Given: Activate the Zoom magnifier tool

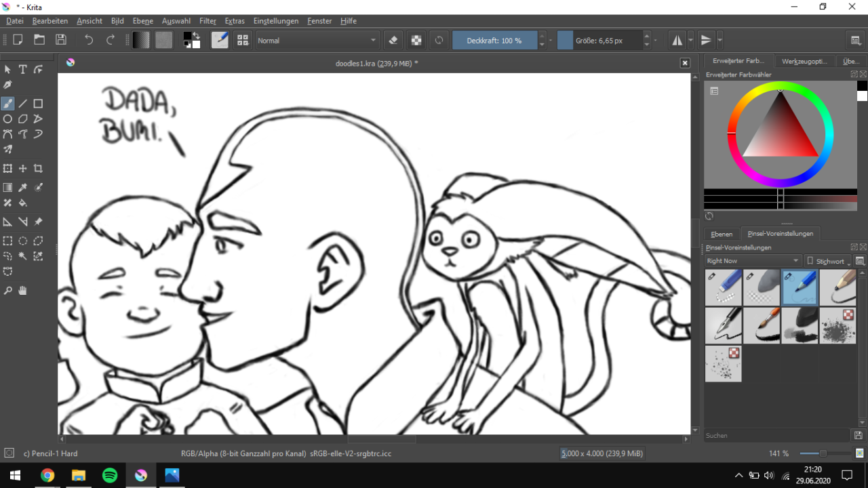Looking at the screenshot, I should point(7,291).
